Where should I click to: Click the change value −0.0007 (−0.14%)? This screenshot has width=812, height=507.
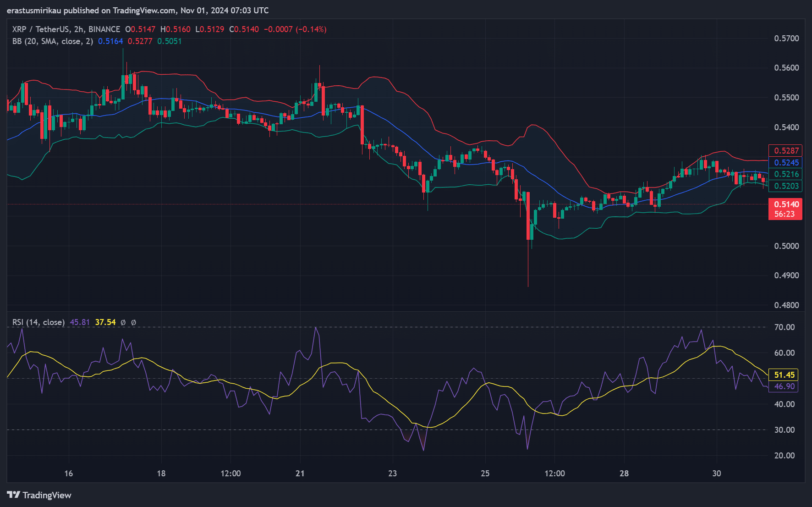point(295,29)
